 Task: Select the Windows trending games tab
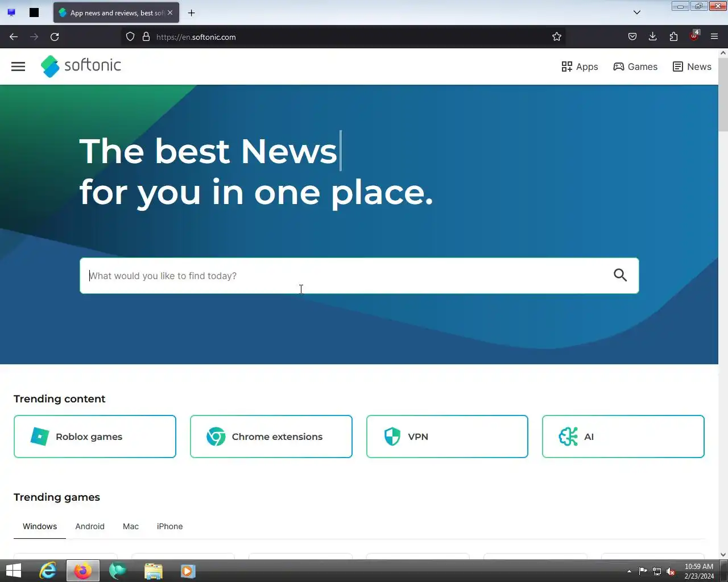[x=40, y=526]
